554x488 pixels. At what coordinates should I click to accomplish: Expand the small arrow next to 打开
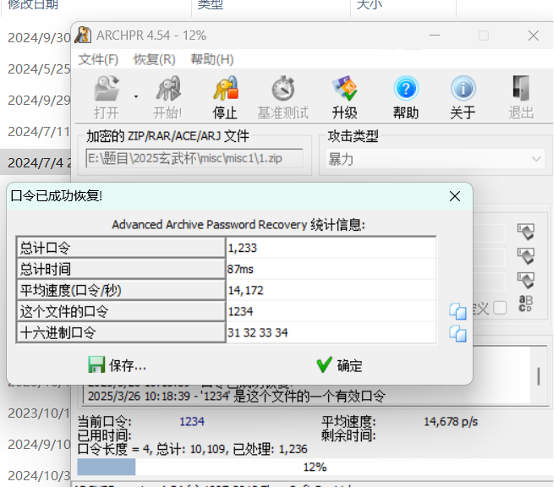click(136, 96)
